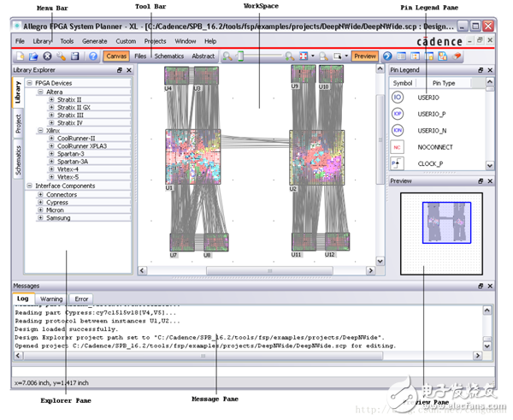Click the zoom fit red arrows icon

click(x=304, y=56)
